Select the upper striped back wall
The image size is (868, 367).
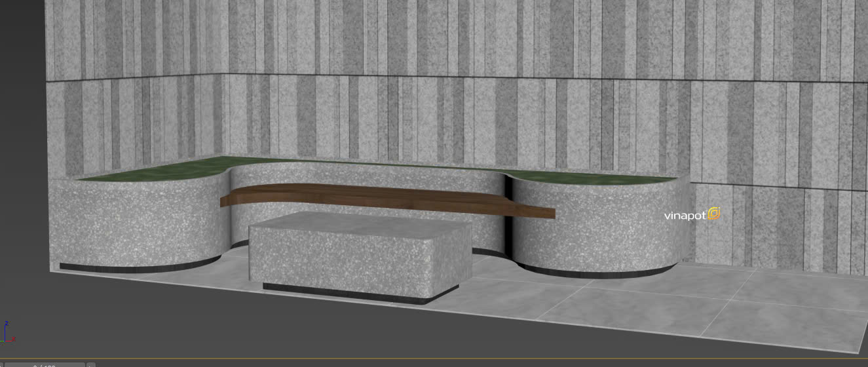point(459,36)
